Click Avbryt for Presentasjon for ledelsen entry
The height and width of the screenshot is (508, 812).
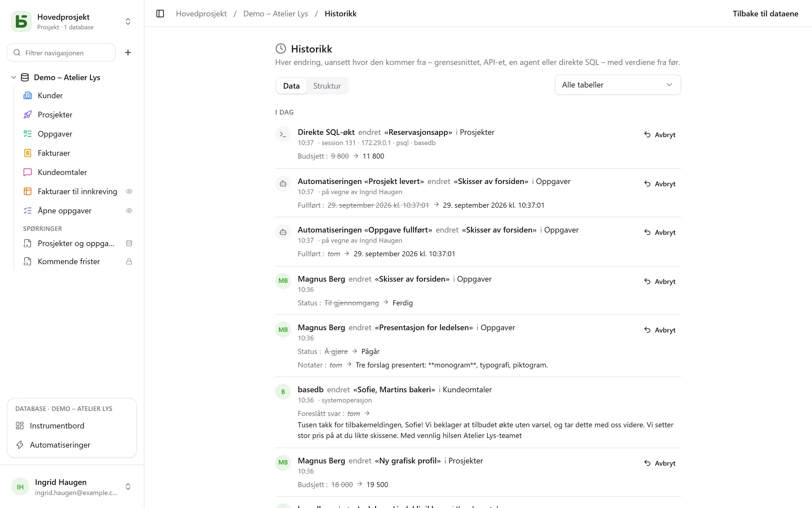(x=660, y=330)
